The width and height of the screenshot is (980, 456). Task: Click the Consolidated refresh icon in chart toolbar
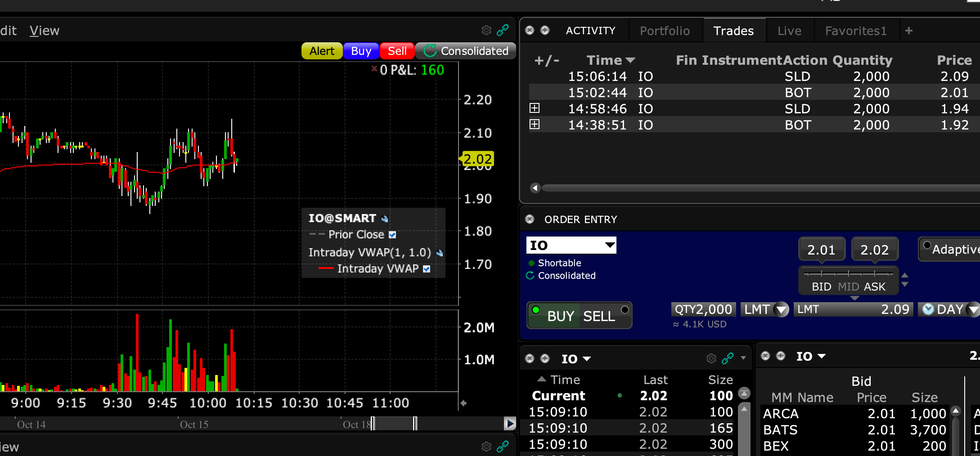tap(430, 51)
